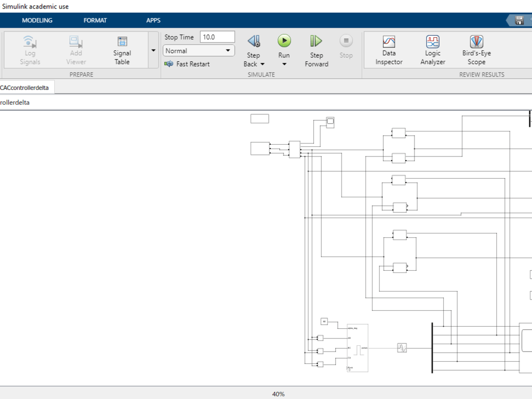The height and width of the screenshot is (399, 532).
Task: Select the scope block at top of diagram
Action: click(330, 122)
